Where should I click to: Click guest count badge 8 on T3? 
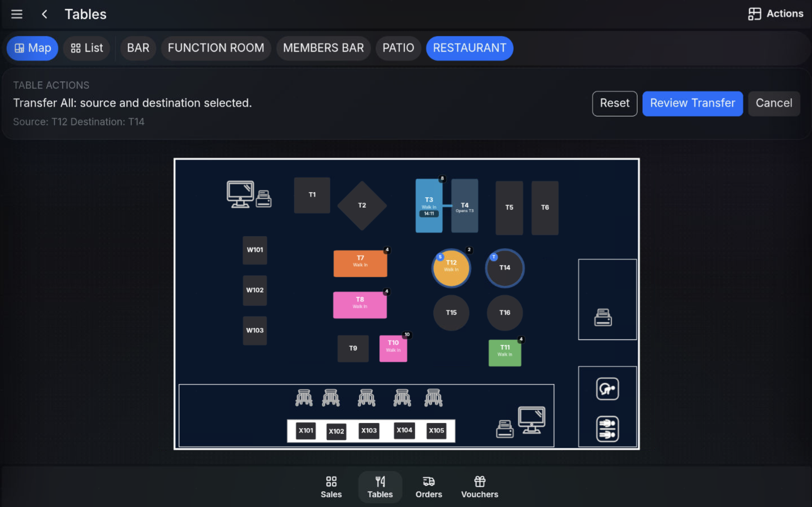pos(442,178)
